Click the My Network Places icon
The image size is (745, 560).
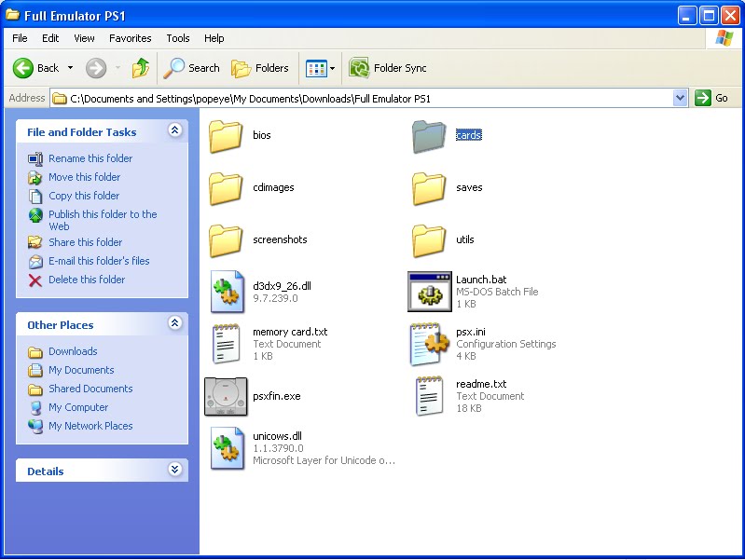coord(35,426)
